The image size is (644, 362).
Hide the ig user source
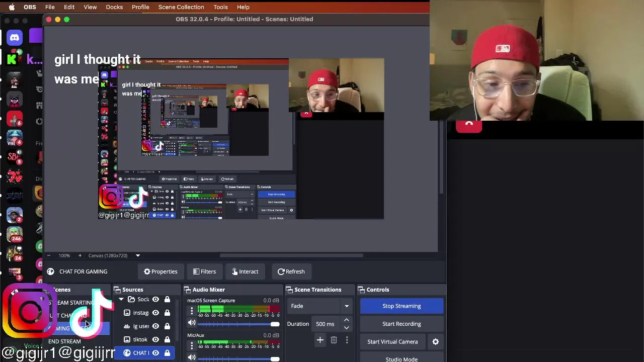156,326
